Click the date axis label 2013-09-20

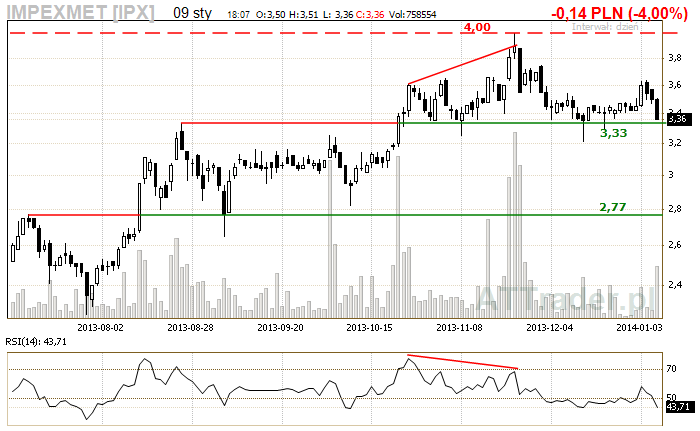pos(280,328)
